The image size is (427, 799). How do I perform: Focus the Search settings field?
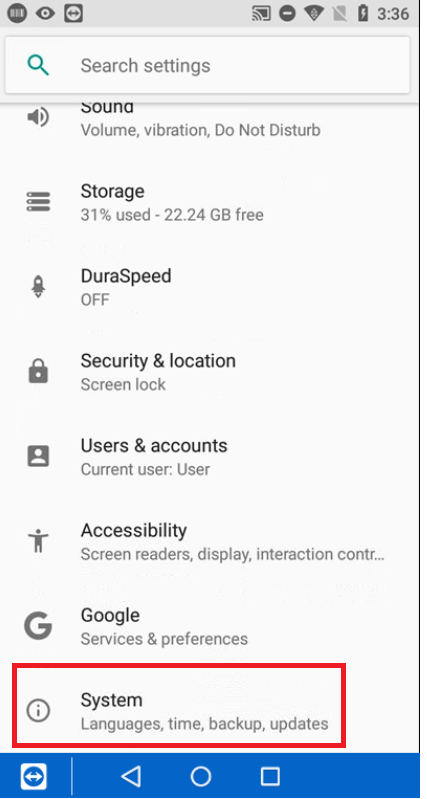[207, 65]
